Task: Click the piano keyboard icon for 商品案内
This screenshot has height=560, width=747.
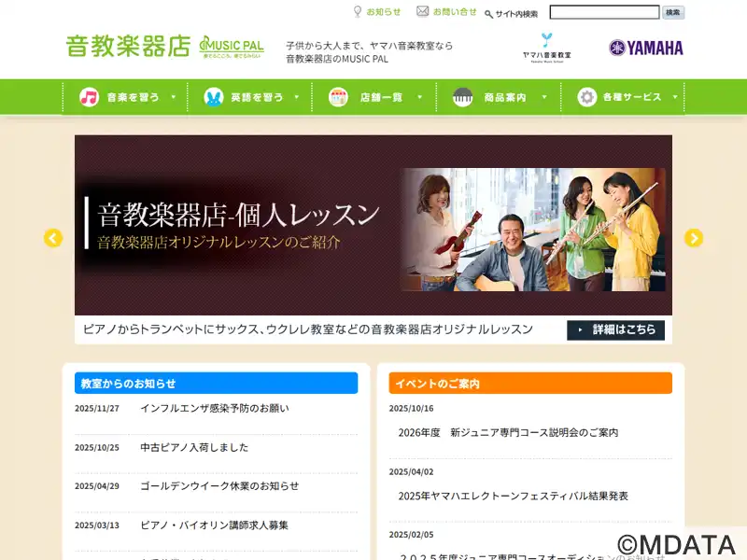Action: [x=462, y=97]
